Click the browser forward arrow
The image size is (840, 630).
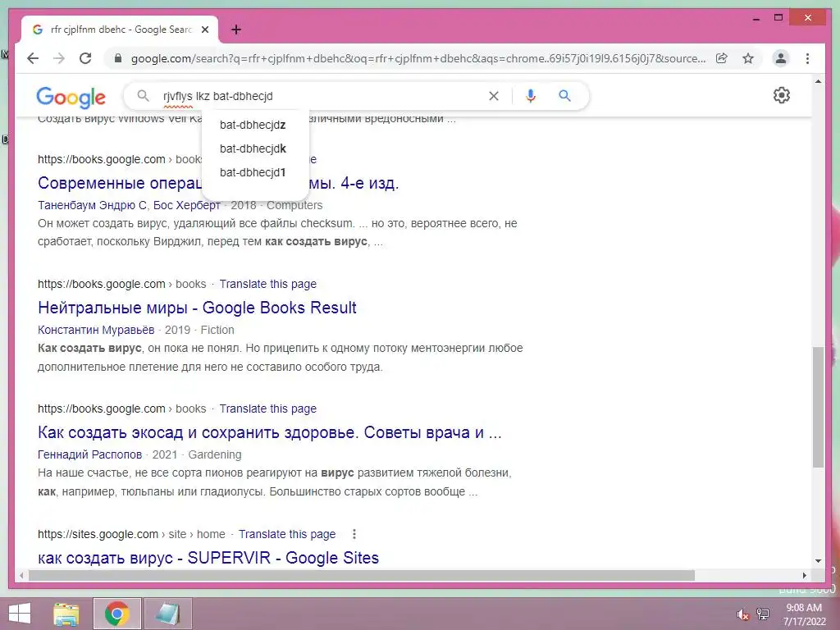point(59,58)
